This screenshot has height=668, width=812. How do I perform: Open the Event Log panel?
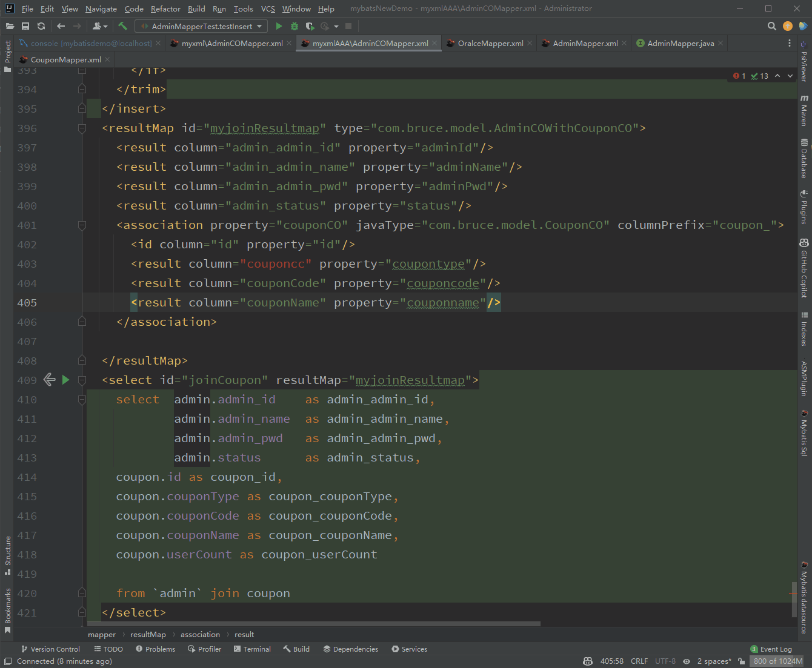[x=771, y=649]
